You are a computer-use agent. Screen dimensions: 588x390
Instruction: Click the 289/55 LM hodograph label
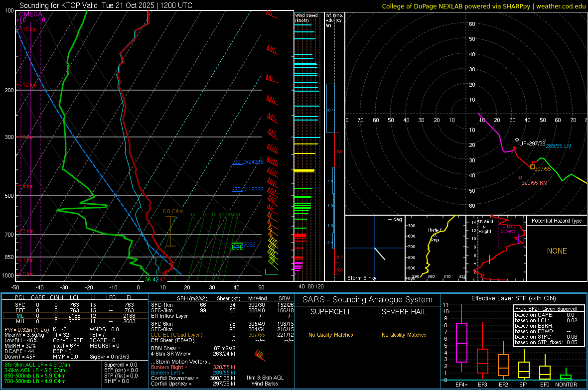559,146
